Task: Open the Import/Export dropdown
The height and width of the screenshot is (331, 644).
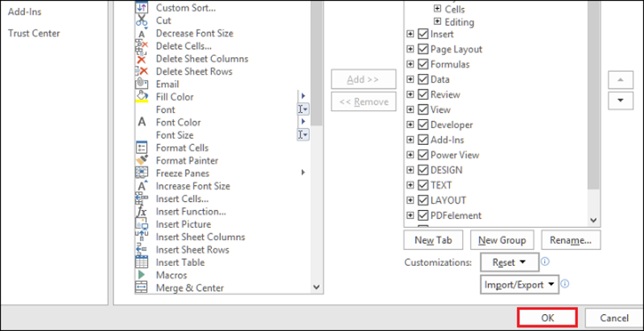Action: pos(519,284)
